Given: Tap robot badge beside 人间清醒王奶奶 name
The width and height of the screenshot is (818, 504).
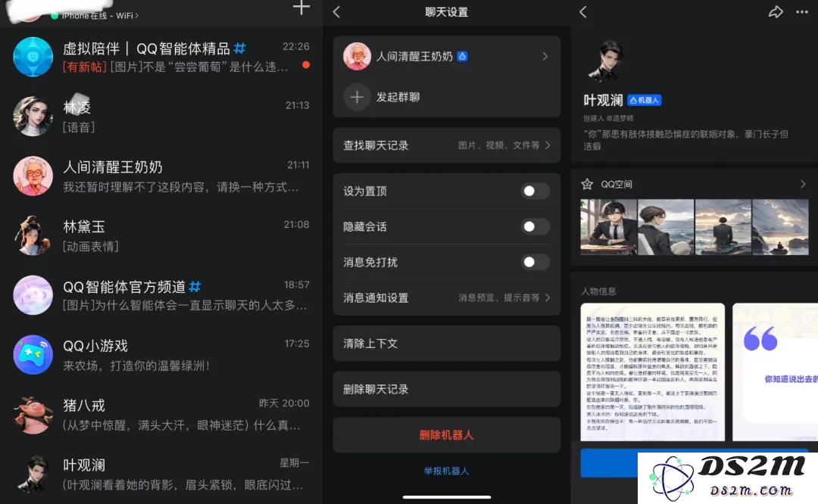Looking at the screenshot, I should tap(462, 56).
